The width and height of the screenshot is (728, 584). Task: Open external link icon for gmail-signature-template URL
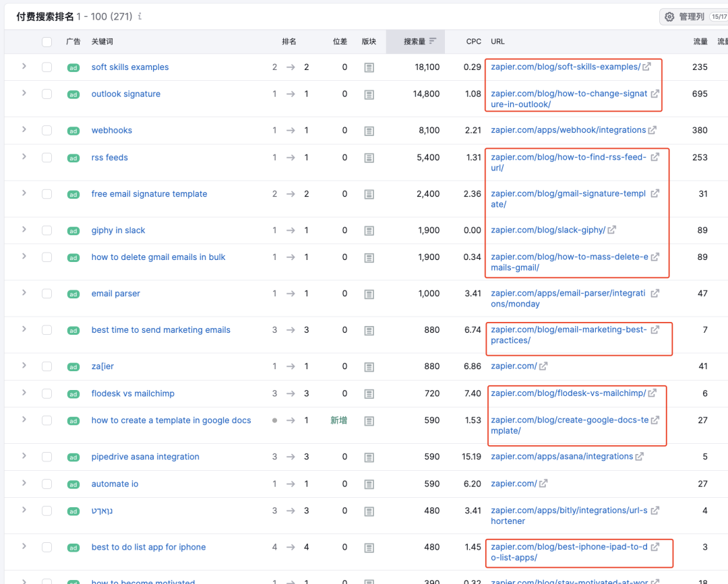coord(655,193)
